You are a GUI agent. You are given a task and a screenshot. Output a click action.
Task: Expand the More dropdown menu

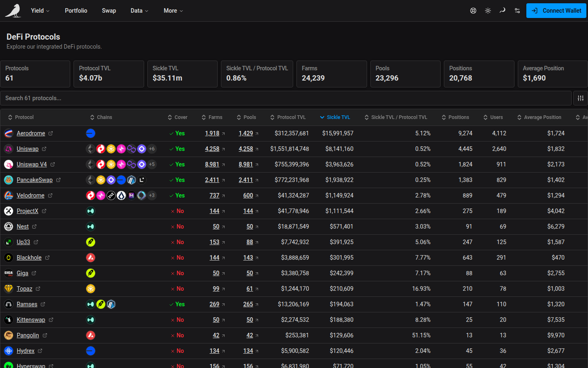[173, 11]
